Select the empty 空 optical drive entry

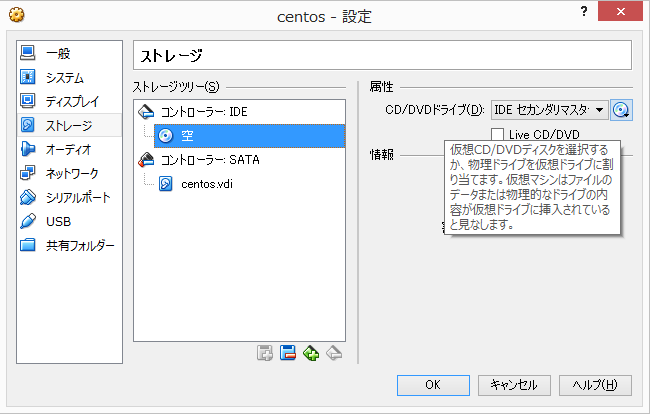250,136
